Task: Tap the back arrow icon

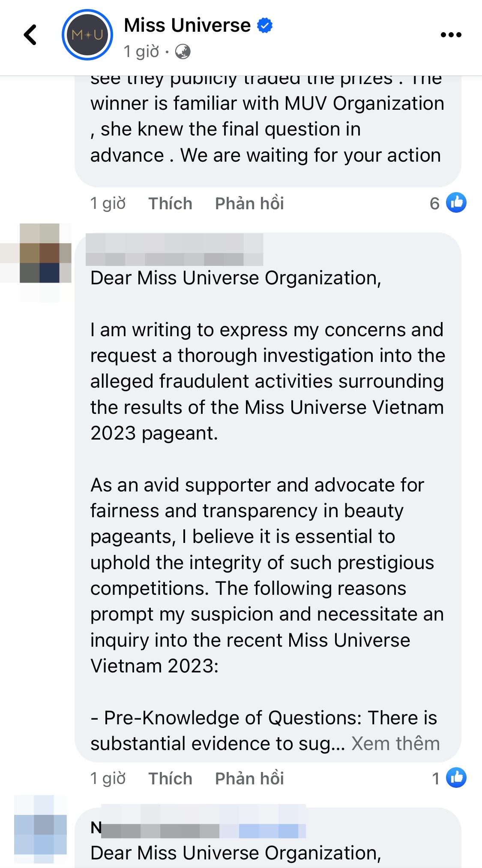Action: pyautogui.click(x=30, y=35)
